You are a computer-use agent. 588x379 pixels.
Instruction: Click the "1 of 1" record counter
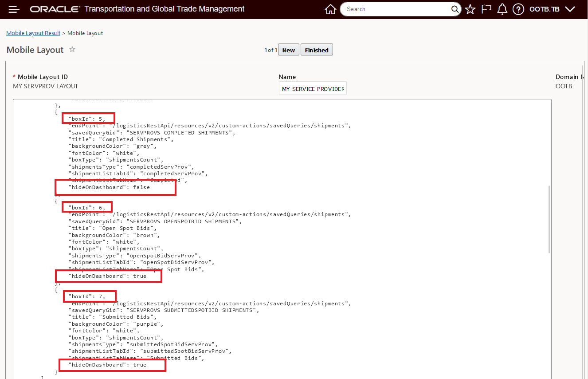pyautogui.click(x=270, y=50)
